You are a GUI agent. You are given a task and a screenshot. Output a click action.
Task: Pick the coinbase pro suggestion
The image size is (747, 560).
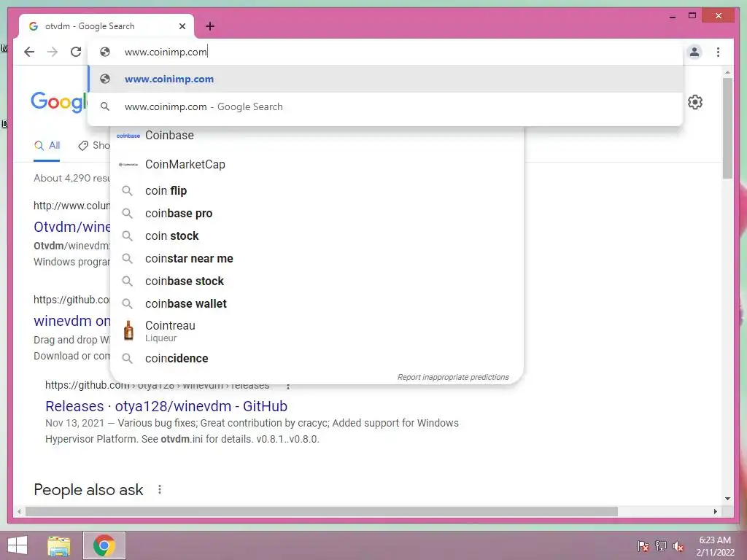(317, 214)
